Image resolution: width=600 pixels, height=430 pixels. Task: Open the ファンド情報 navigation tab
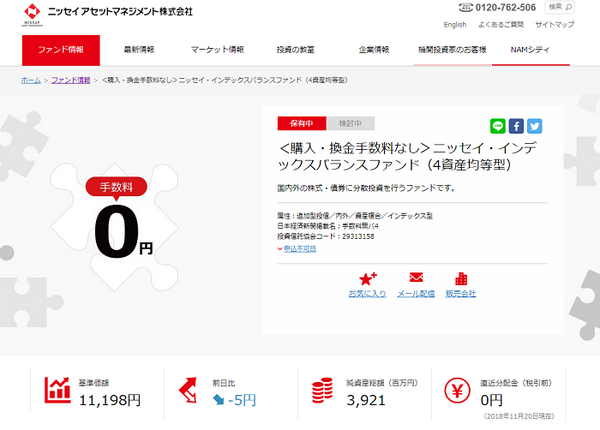(61, 50)
